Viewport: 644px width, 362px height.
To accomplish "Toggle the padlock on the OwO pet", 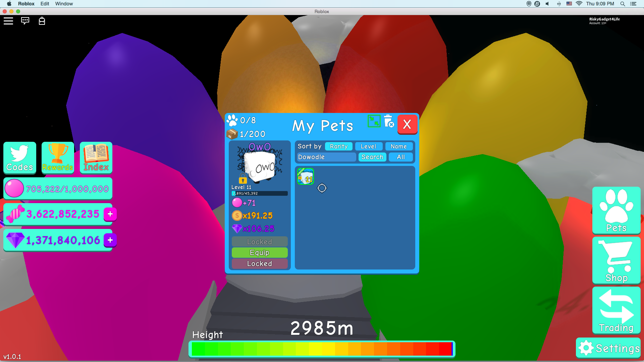I will pyautogui.click(x=243, y=178).
